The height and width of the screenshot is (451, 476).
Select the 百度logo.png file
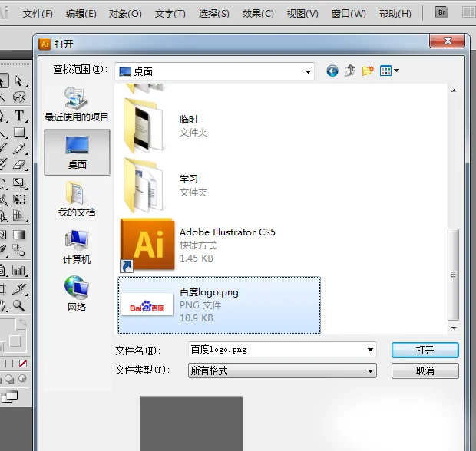tap(219, 305)
